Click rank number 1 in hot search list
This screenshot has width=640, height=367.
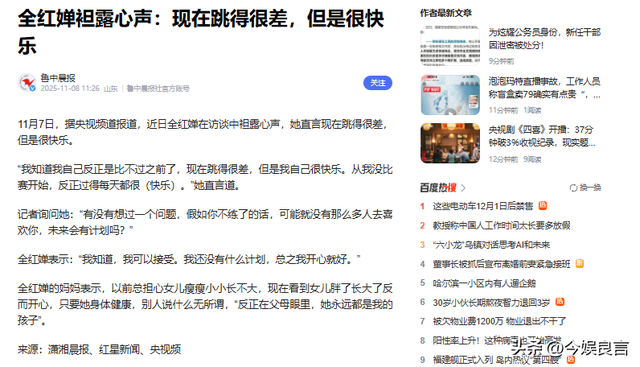click(422, 206)
